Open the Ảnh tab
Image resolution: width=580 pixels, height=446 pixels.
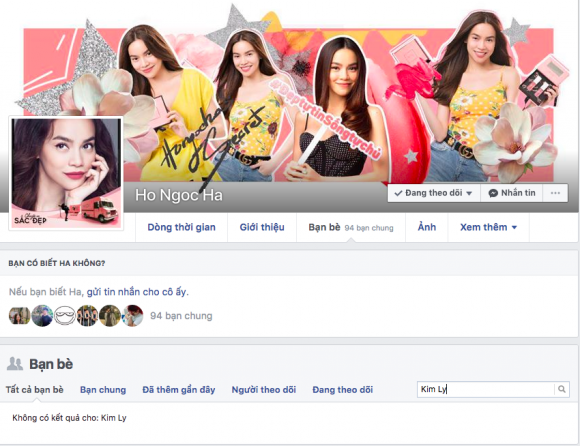(426, 227)
